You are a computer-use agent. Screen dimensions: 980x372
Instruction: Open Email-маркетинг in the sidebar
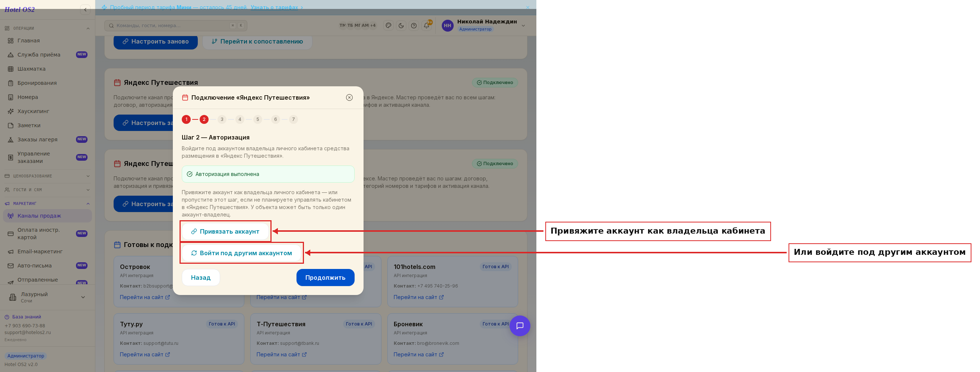(x=48, y=251)
